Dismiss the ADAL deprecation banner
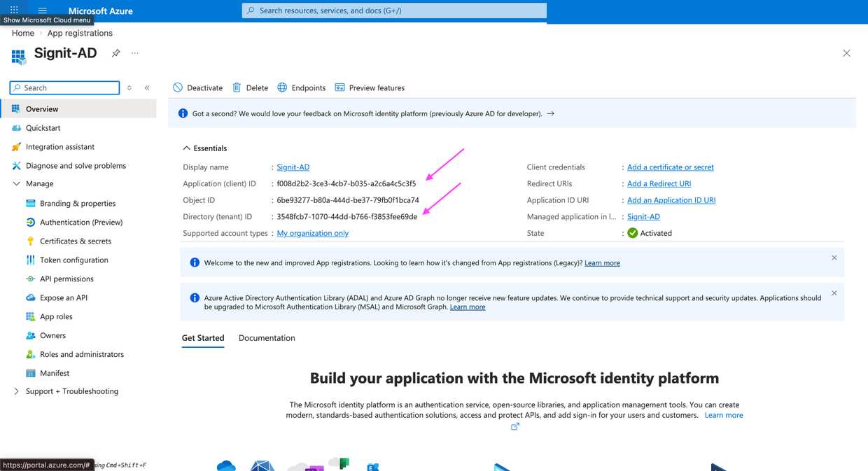The height and width of the screenshot is (471, 868). tap(834, 293)
